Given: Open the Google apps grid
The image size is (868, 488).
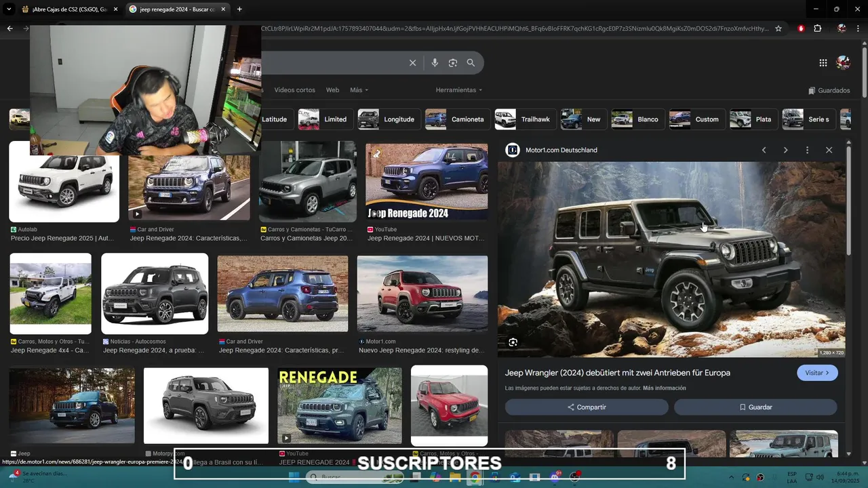Looking at the screenshot, I should point(823,63).
